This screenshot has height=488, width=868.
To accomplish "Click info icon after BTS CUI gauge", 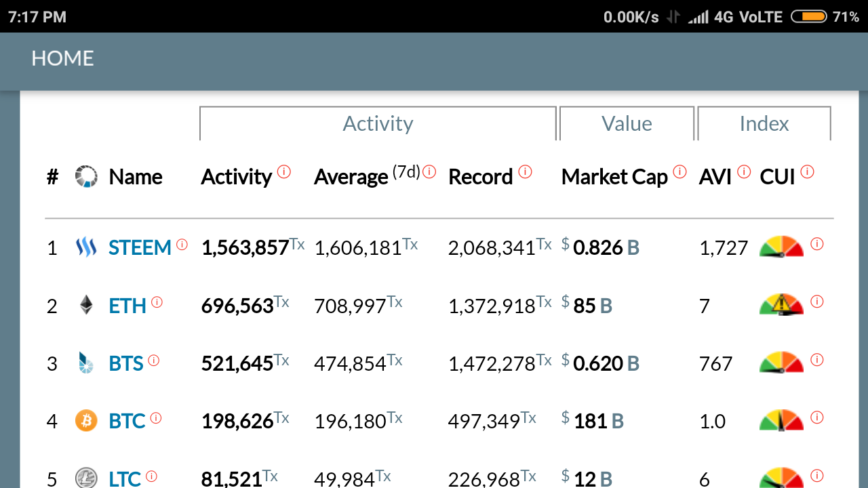I will click(817, 360).
